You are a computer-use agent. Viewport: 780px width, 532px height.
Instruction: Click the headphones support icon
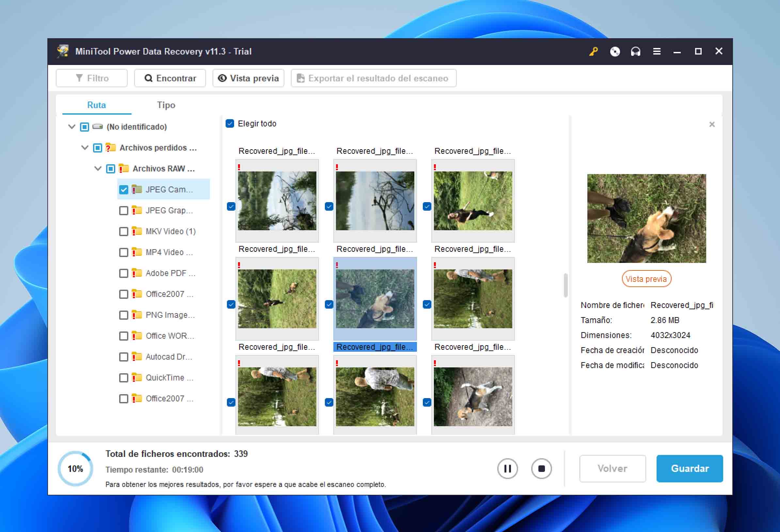point(635,51)
